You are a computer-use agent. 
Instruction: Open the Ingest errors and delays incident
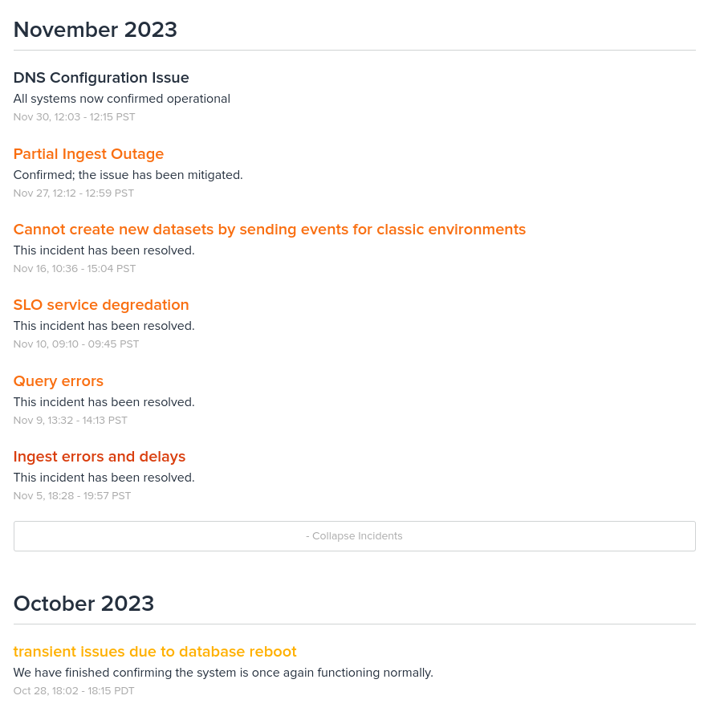click(100, 457)
